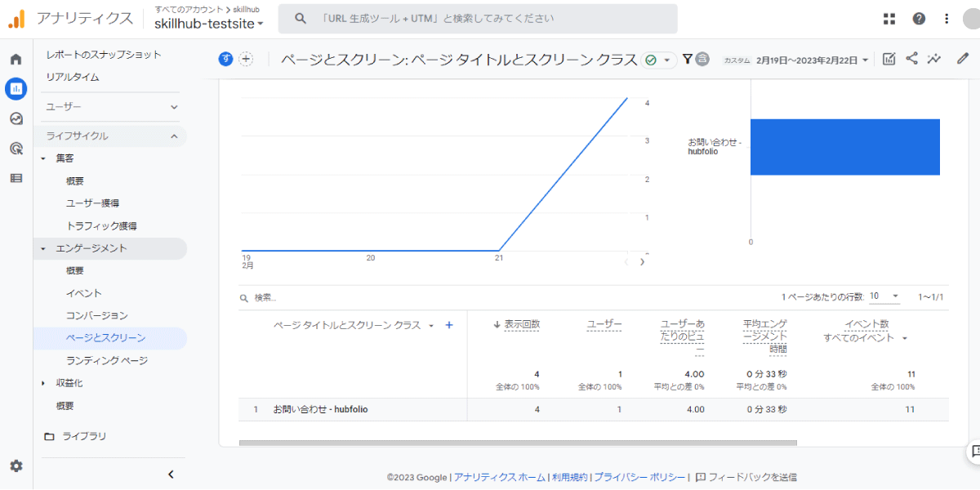This screenshot has height=490, width=980.
Task: Open エンゲージメント 概要 report
Action: (x=75, y=270)
